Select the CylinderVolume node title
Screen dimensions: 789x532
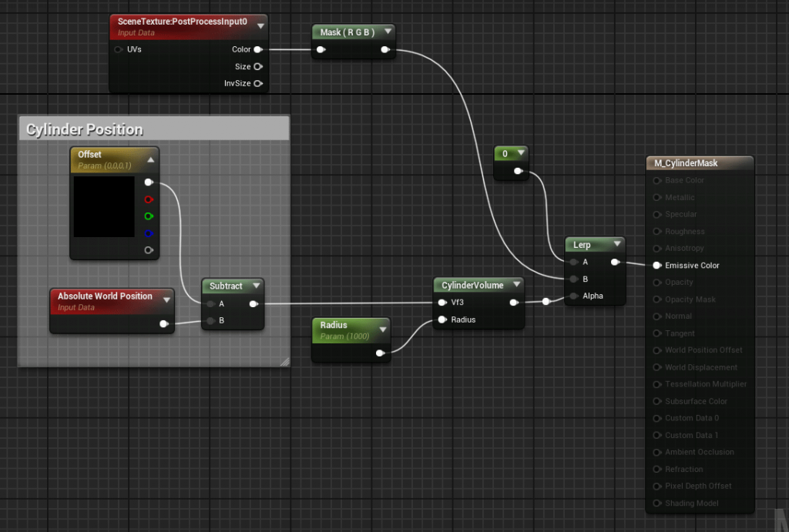click(x=472, y=286)
